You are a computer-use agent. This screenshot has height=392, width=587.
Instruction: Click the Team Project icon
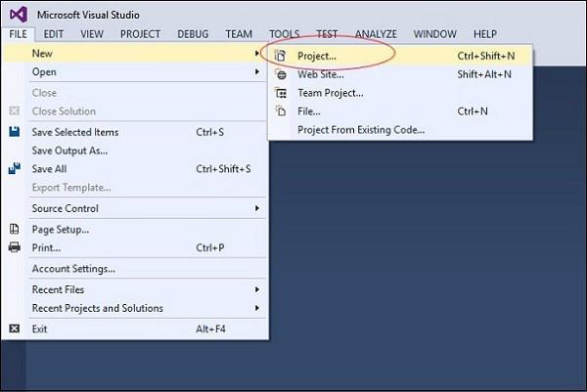[281, 93]
